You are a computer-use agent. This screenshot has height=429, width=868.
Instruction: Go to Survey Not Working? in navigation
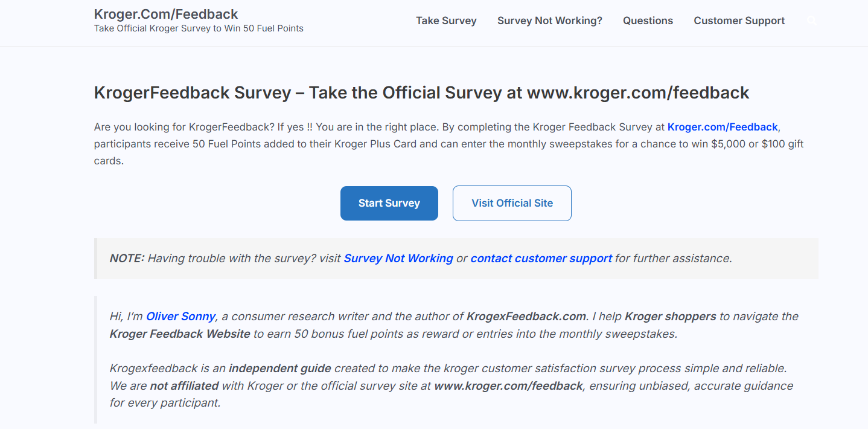tap(549, 21)
